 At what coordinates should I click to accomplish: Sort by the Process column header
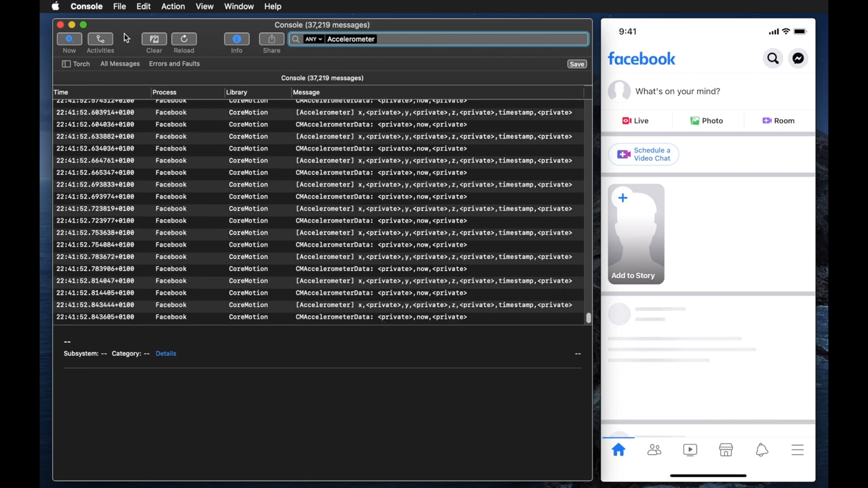pos(188,92)
